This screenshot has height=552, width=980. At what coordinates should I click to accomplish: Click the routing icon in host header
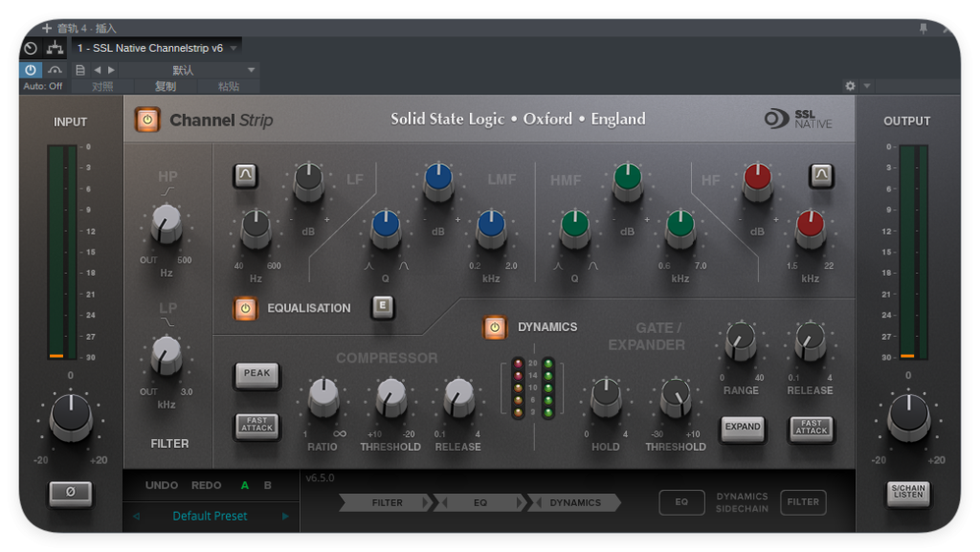55,48
